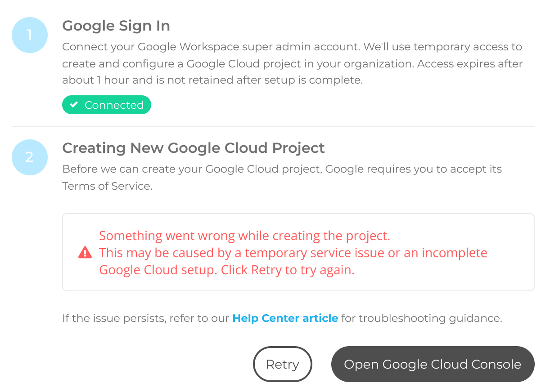
Task: Click the checkmark in Connected badge
Action: click(x=74, y=105)
